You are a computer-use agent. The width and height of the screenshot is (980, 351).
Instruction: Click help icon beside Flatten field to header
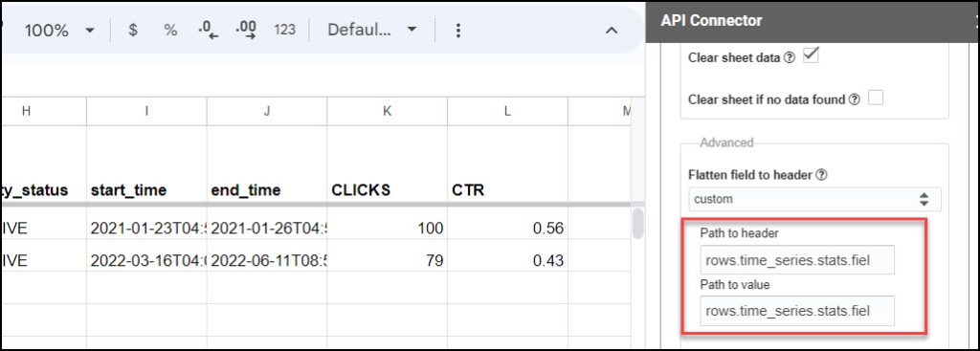click(x=822, y=176)
